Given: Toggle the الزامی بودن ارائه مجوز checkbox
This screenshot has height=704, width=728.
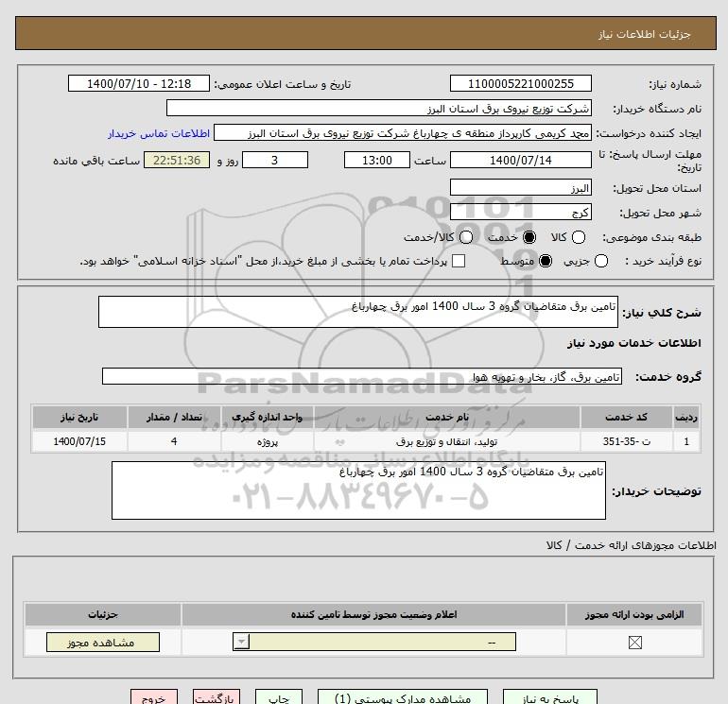Looking at the screenshot, I should click(x=634, y=643).
